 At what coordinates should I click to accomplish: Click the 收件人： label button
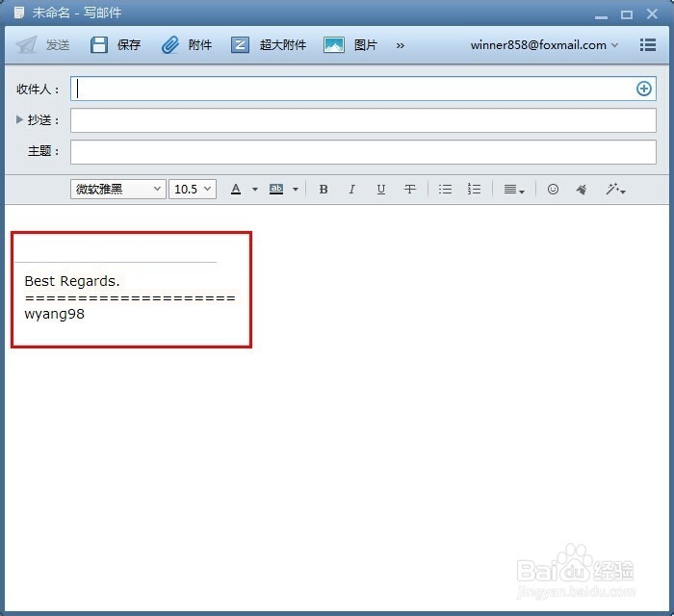(37, 89)
